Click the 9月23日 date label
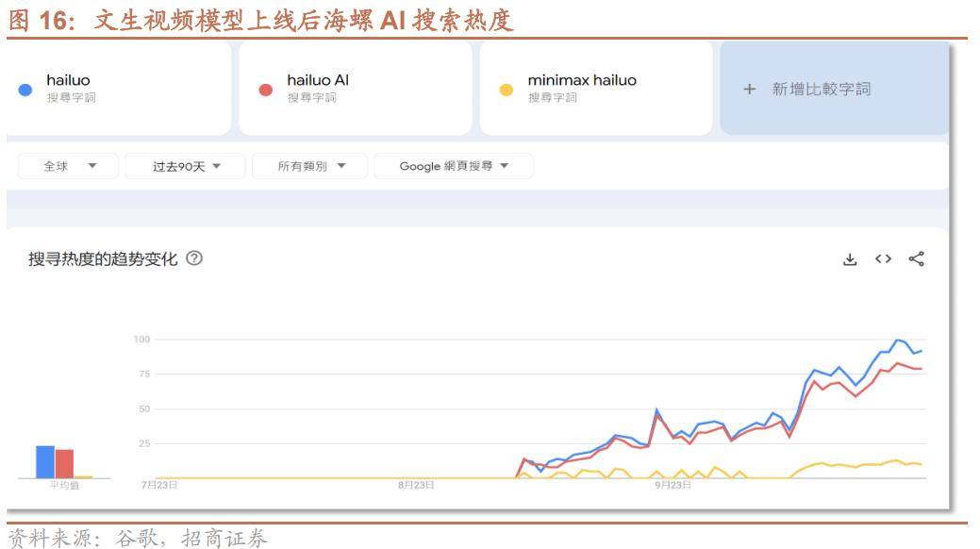Viewport: 980px width, 549px height. [x=673, y=485]
